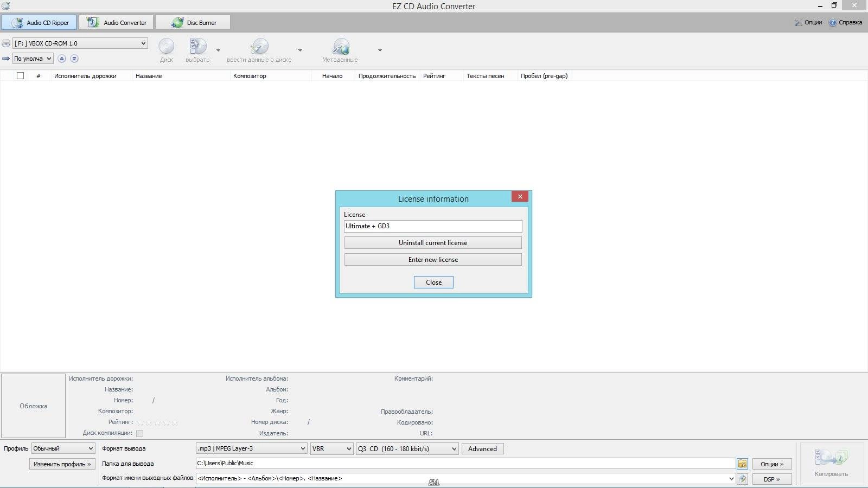Click the Close button in license dialog
This screenshot has width=868, height=488.
tap(433, 282)
